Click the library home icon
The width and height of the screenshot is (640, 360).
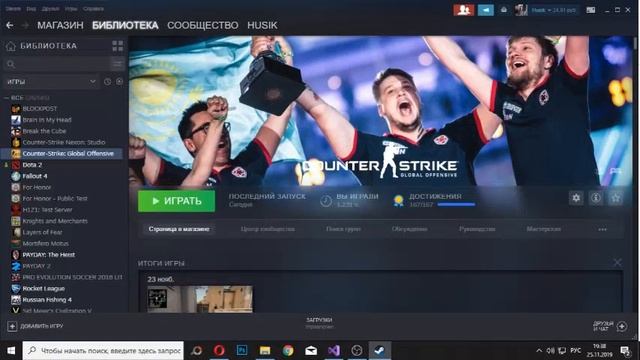[11, 46]
